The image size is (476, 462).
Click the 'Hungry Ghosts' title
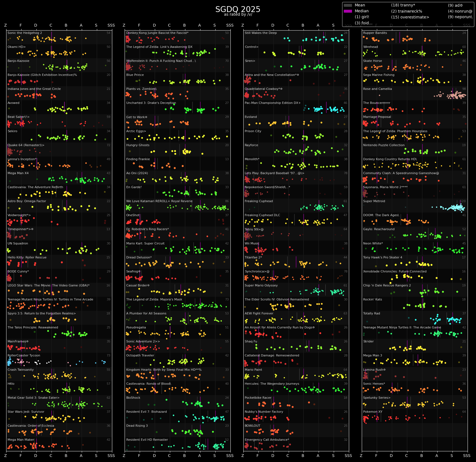[x=138, y=145]
